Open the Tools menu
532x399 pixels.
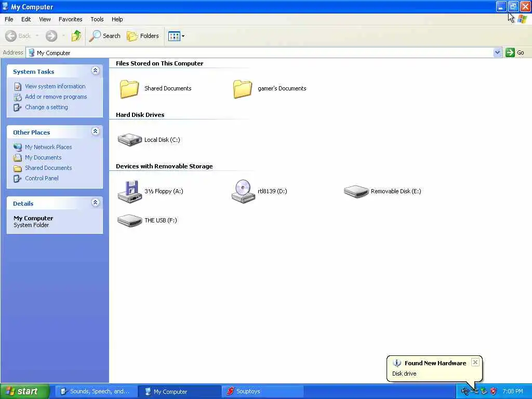(97, 19)
